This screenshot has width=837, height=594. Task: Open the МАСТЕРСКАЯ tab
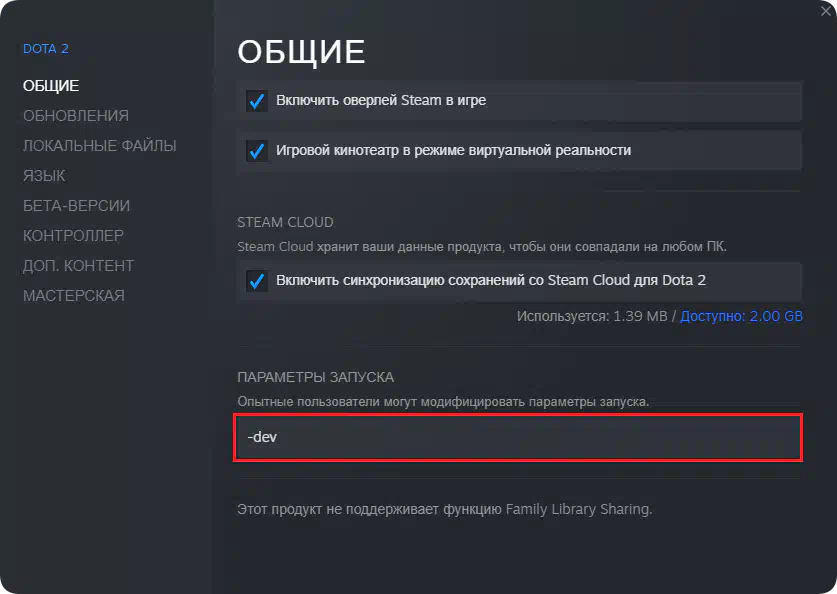[74, 296]
